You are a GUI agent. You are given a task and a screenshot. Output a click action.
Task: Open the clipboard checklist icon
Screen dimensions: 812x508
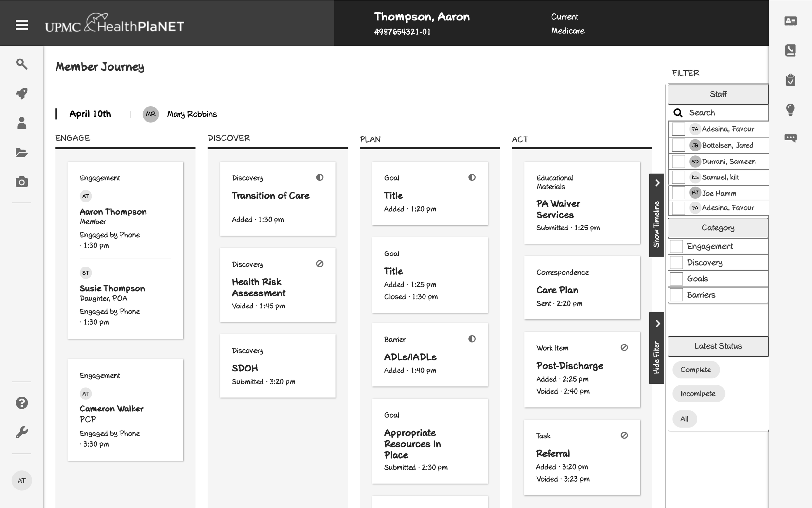(x=790, y=80)
